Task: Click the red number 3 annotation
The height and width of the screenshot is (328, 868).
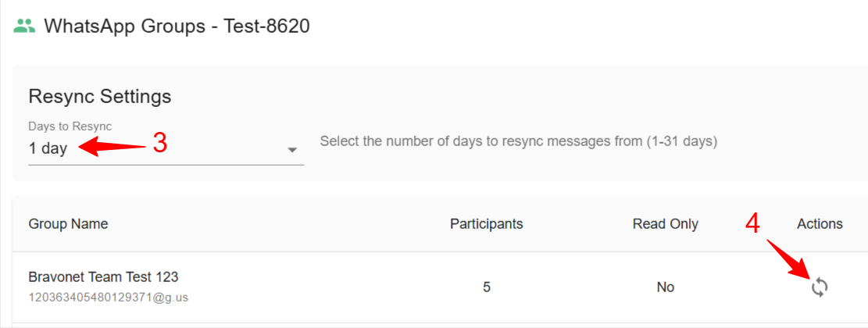Action: [x=159, y=144]
